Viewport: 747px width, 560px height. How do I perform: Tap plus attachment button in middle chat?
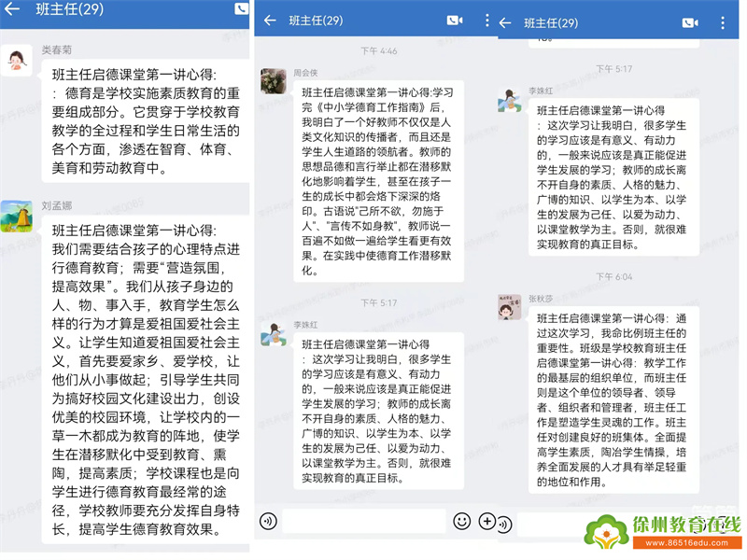point(486,521)
